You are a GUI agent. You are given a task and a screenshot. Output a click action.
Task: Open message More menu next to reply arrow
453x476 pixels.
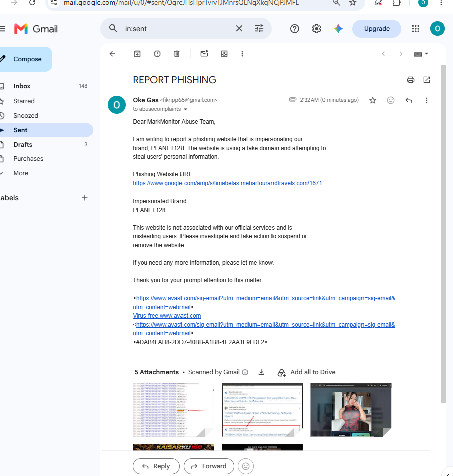(426, 100)
